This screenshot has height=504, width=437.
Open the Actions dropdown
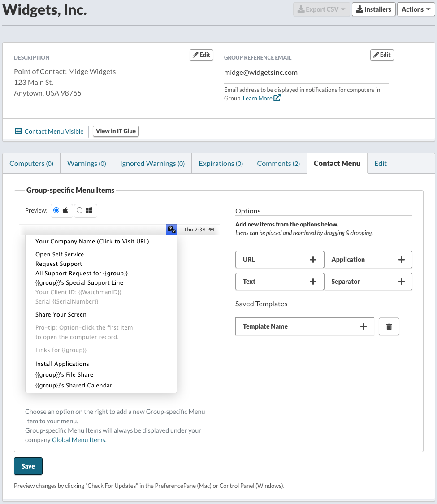click(416, 9)
